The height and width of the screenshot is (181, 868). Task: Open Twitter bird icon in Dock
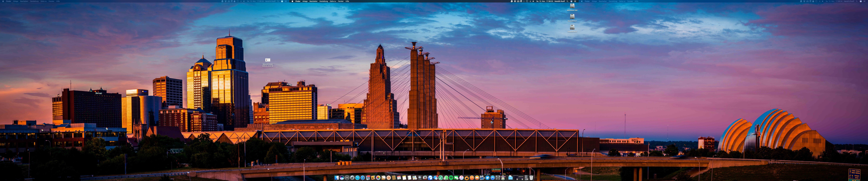coord(488,178)
